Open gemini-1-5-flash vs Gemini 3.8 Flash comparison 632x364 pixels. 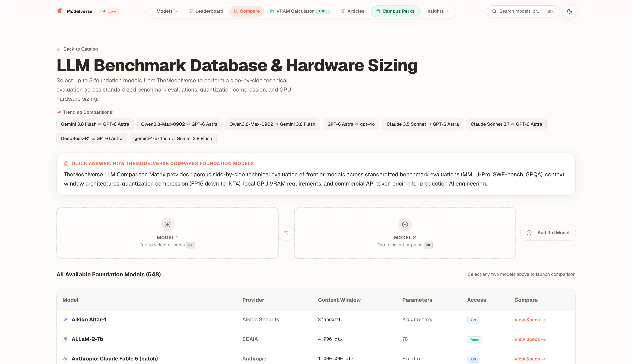pos(173,138)
